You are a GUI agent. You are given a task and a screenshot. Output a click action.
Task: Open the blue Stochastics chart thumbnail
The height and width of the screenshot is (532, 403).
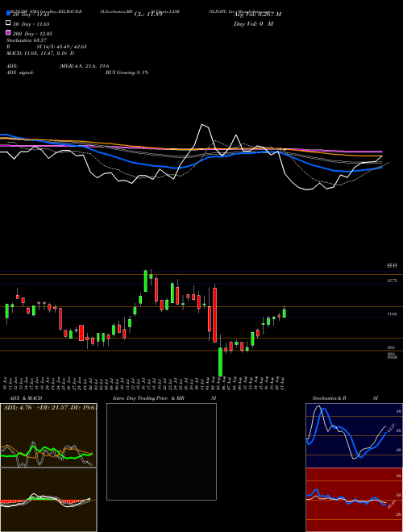click(354, 435)
